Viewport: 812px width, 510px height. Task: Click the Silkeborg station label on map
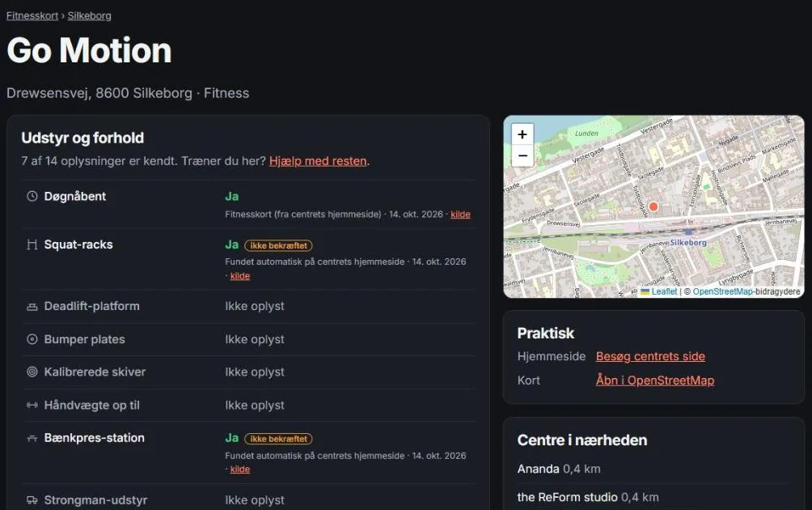point(688,243)
